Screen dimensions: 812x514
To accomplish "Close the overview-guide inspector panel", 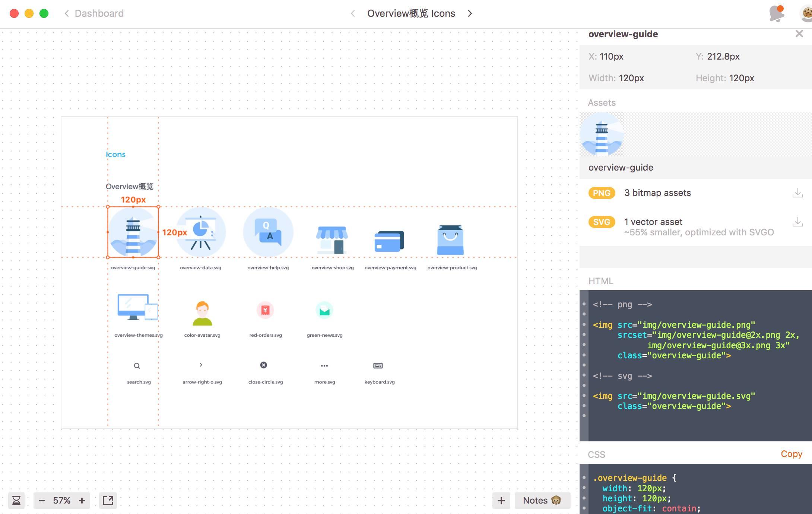I will pyautogui.click(x=799, y=34).
